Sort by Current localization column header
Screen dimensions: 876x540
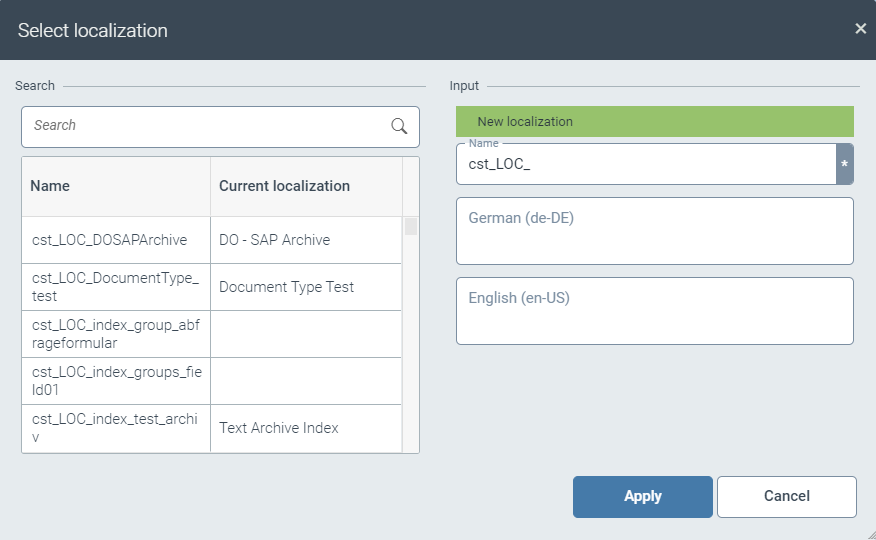[305, 186]
